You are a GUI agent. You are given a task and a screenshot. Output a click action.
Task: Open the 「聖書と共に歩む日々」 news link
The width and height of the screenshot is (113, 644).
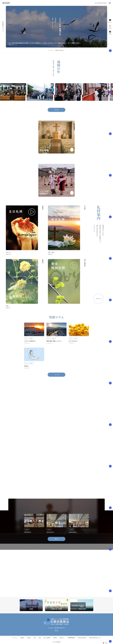click(60, 50)
